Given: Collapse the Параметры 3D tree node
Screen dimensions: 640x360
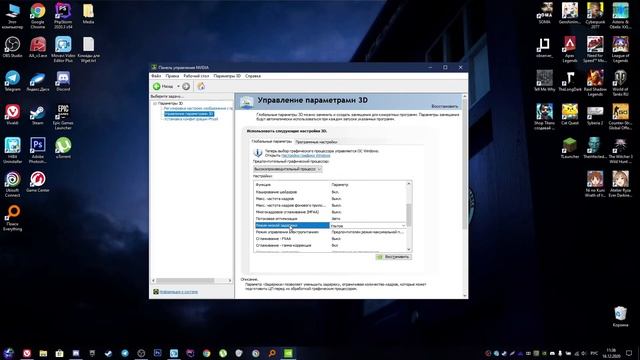Looking at the screenshot, I should point(155,104).
